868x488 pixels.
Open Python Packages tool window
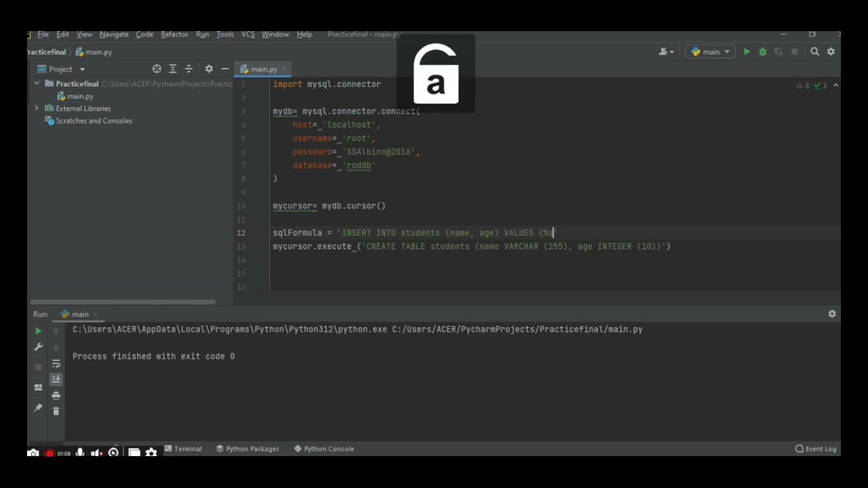[248, 449]
